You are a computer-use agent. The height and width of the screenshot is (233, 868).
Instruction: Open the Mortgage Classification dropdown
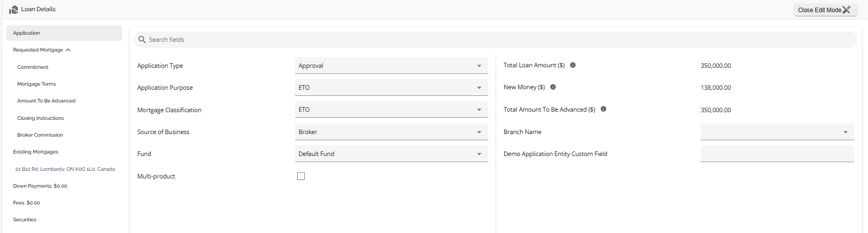[391, 109]
